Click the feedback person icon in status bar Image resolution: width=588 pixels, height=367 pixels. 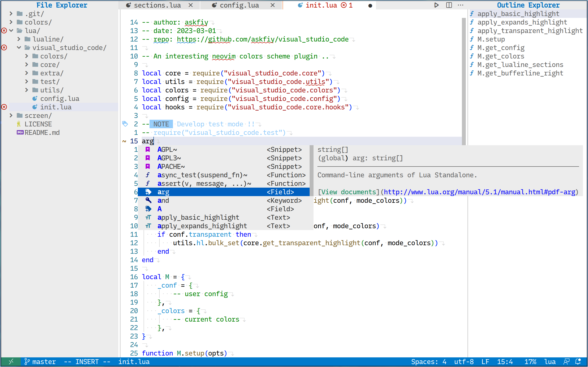point(566,361)
